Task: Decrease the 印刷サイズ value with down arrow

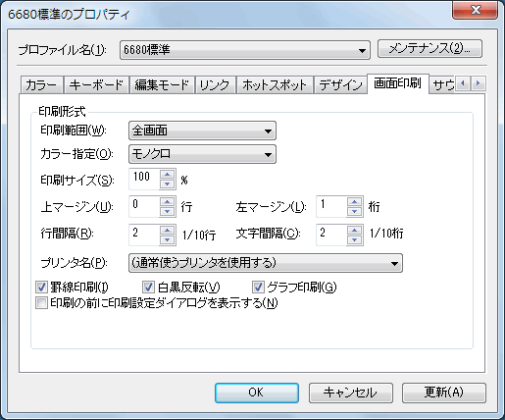Action: click(x=168, y=184)
